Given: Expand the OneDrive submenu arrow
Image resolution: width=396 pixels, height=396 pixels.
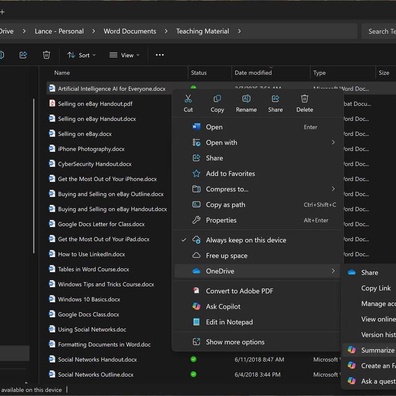Looking at the screenshot, I should pos(333,271).
